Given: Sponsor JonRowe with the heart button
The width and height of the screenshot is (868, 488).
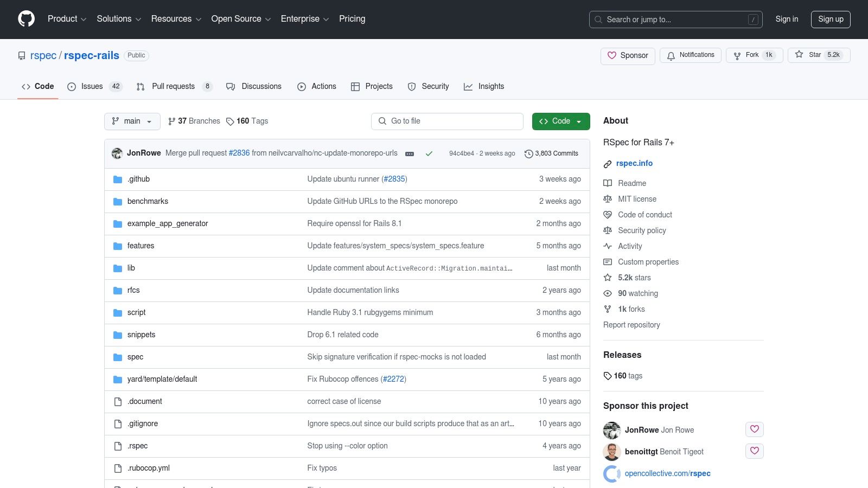Looking at the screenshot, I should click(755, 429).
